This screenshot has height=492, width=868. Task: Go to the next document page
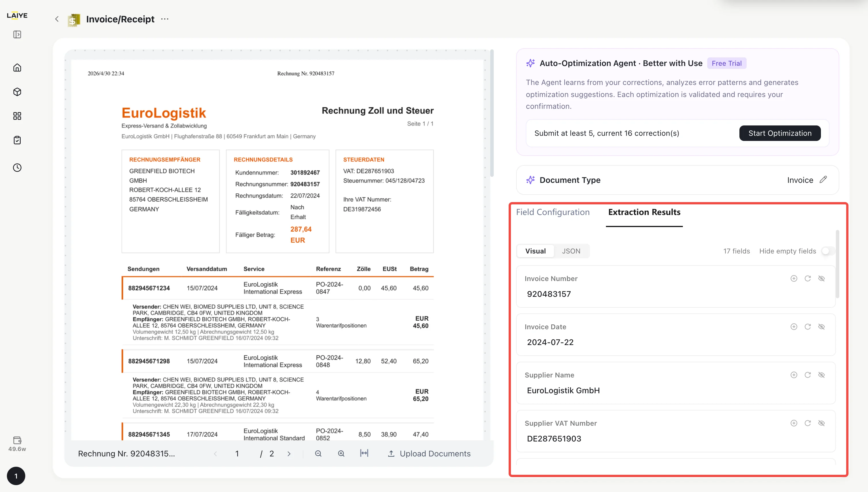288,454
